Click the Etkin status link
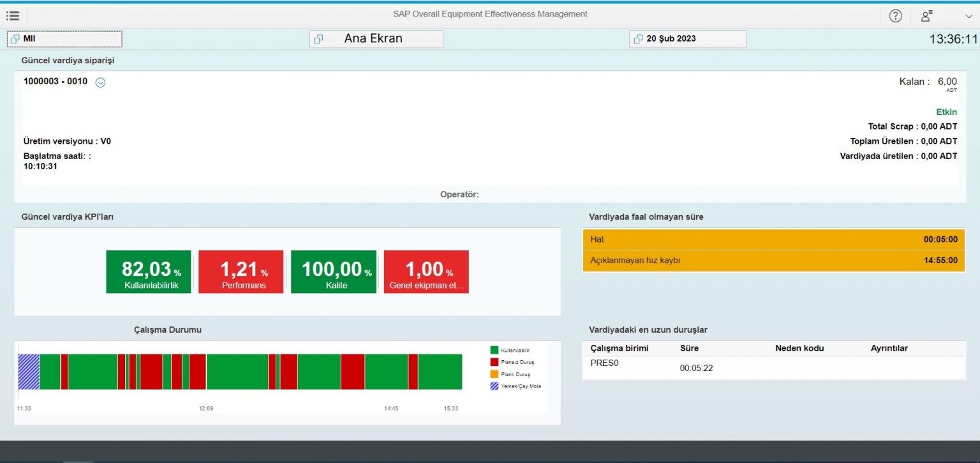 (946, 112)
